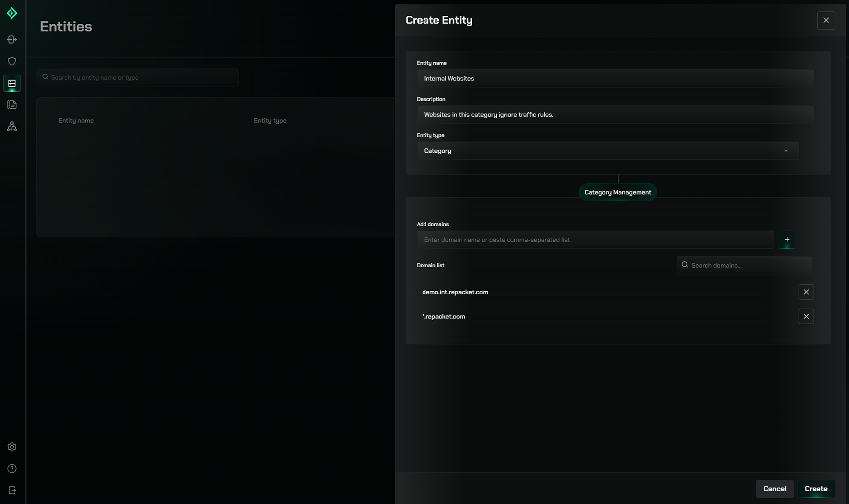Viewport: 849px width, 504px height.
Task: Dismiss the Create Entity panel
Action: pyautogui.click(x=826, y=20)
